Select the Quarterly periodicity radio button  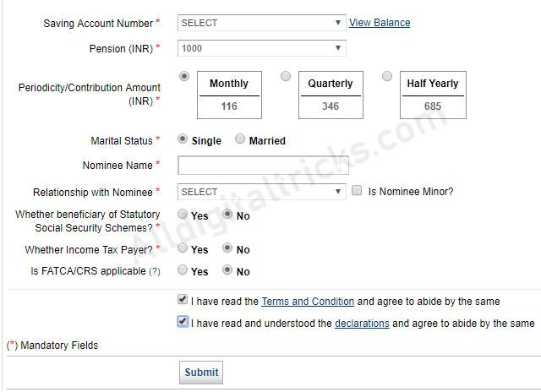(286, 76)
